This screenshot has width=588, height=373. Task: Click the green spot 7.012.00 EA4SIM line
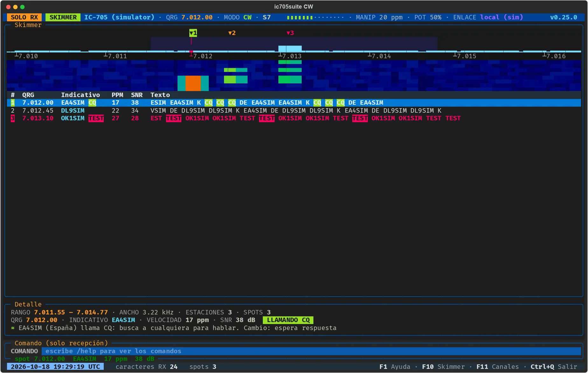click(84, 359)
